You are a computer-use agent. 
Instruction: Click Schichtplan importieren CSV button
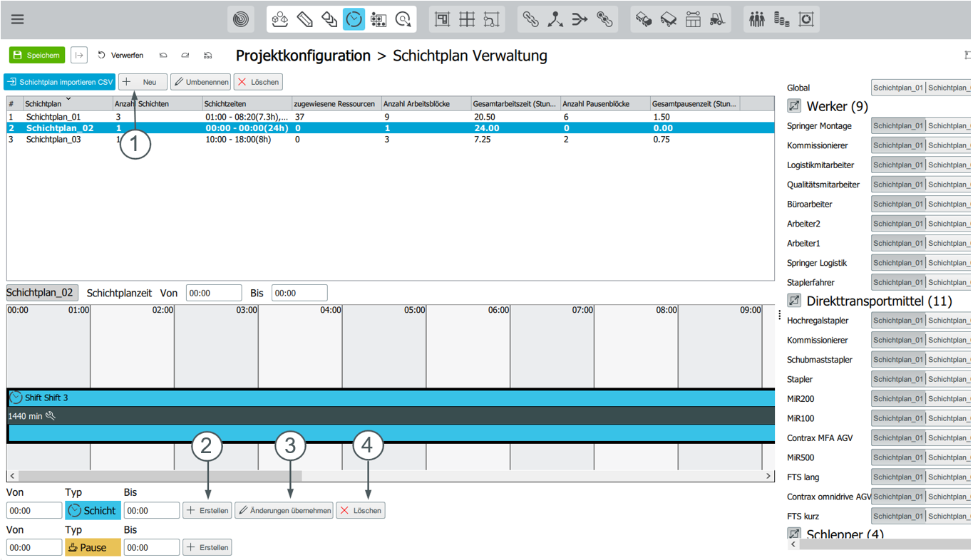[x=59, y=82]
